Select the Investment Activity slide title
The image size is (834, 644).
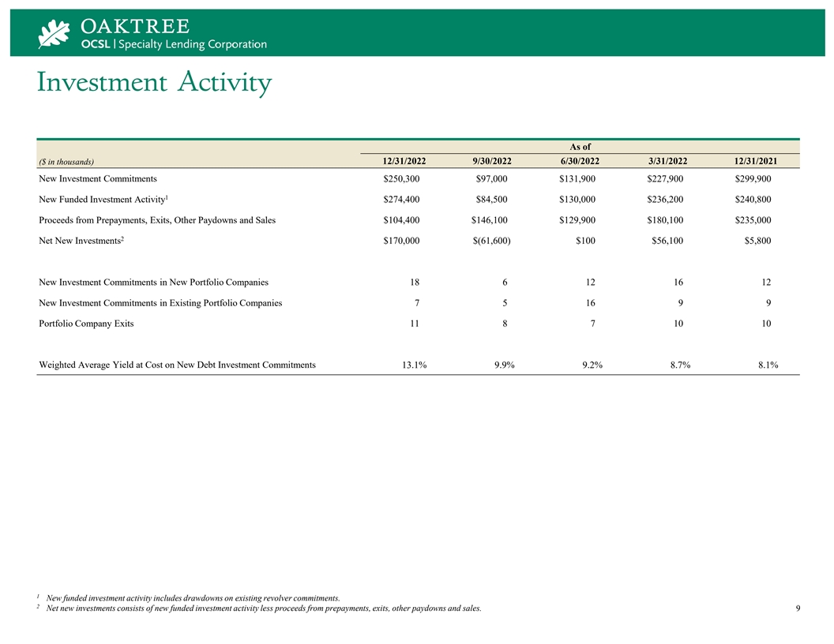[154, 82]
